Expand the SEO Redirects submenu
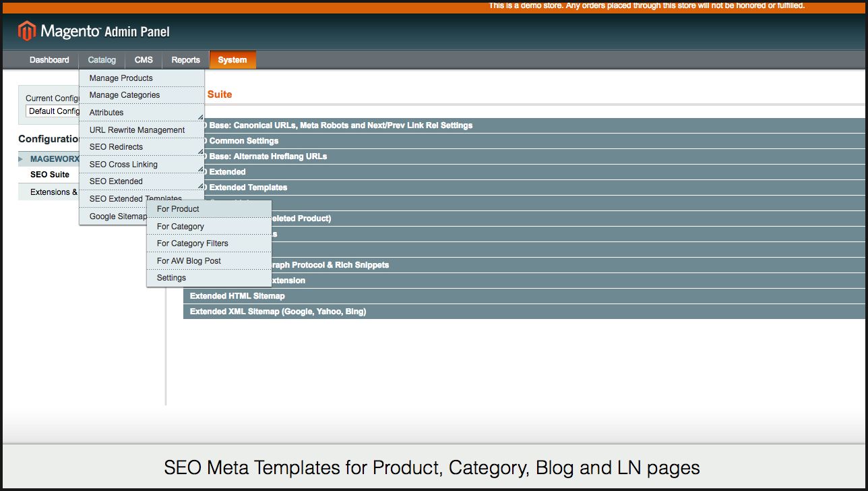868x491 pixels. 116,147
